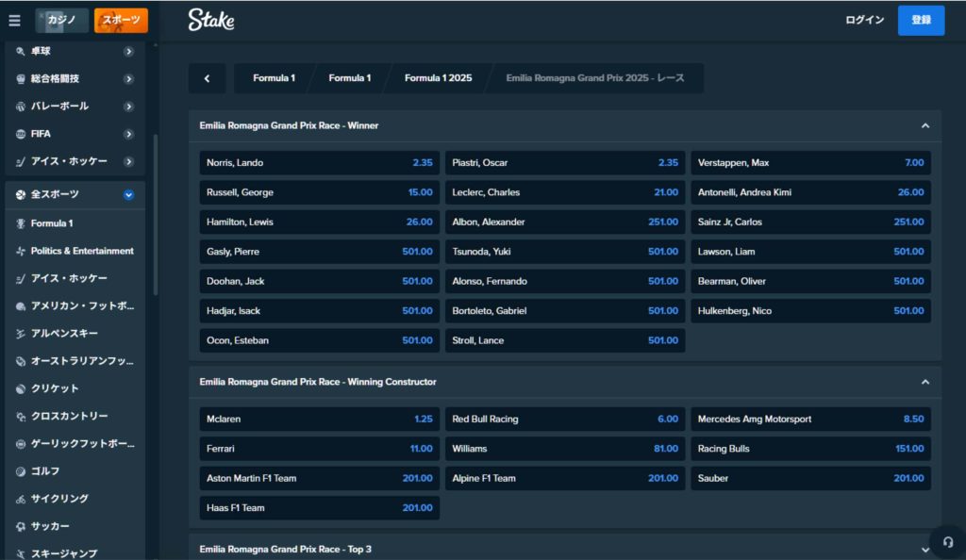Screen dimensions: 966x560
Task: Select Alonso, Fernando odds
Action: [565, 281]
